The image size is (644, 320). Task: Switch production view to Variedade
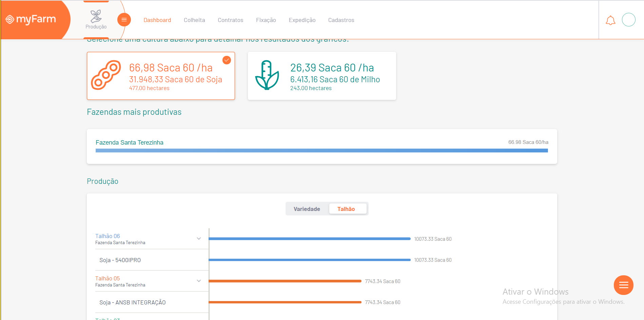coord(307,209)
